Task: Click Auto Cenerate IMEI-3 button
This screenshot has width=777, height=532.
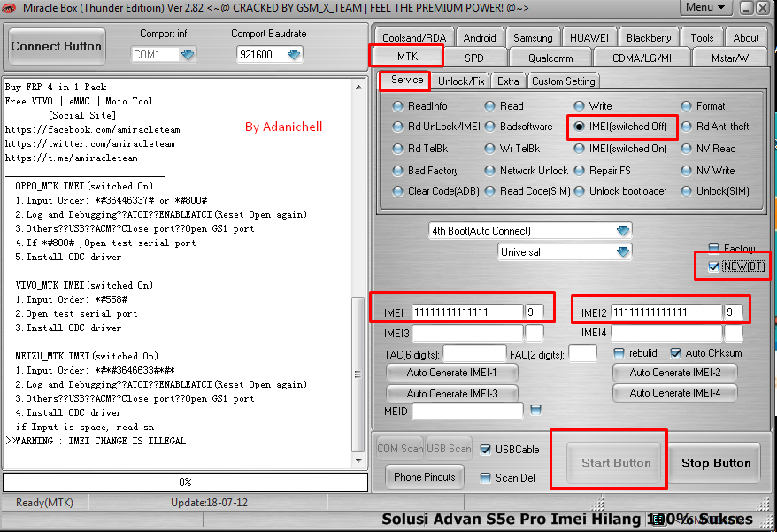Action: 452,394
